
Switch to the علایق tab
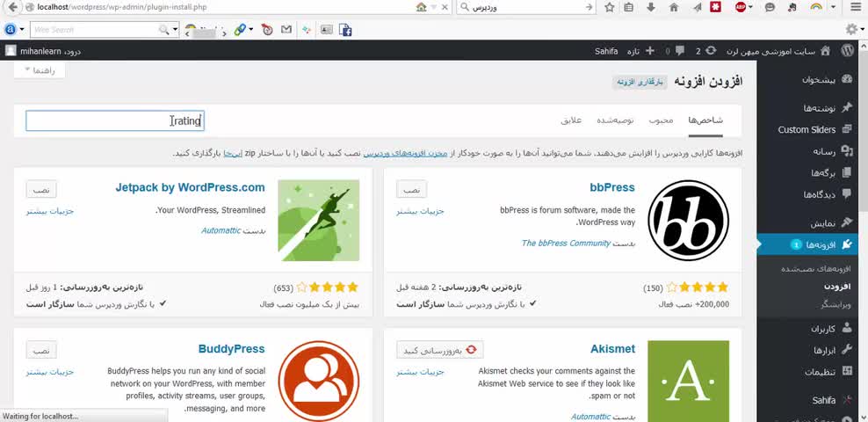571,120
